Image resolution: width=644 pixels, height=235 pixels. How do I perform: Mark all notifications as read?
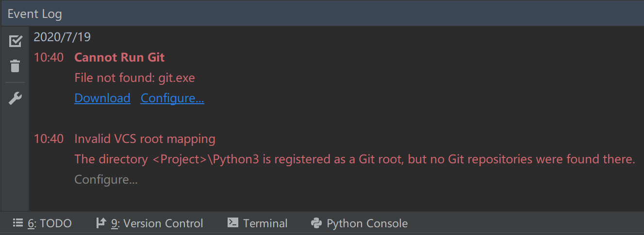(16, 41)
